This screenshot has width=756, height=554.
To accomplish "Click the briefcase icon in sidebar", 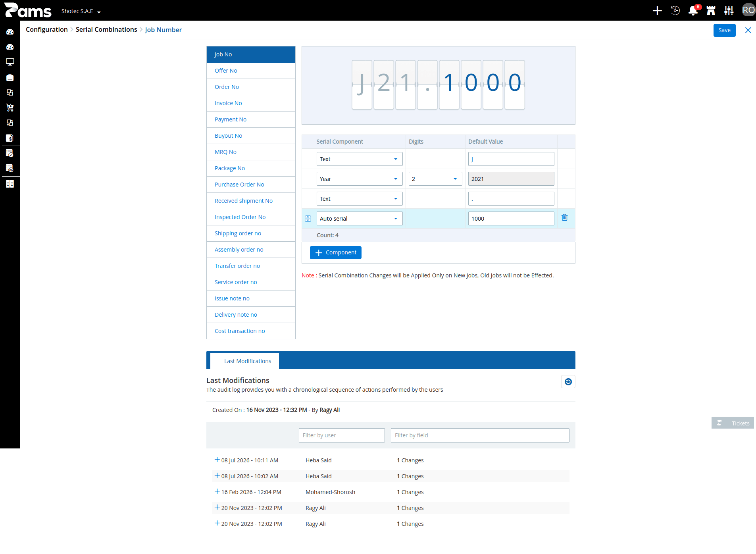I will coord(10,77).
